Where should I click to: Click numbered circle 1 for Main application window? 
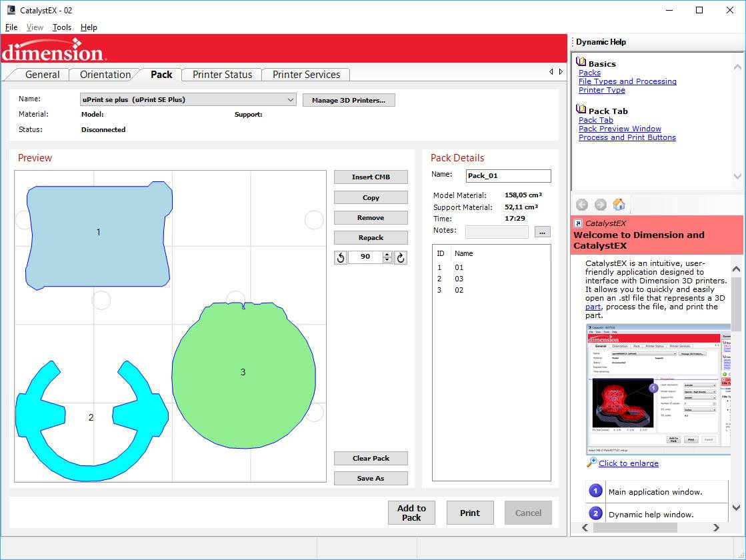point(595,491)
